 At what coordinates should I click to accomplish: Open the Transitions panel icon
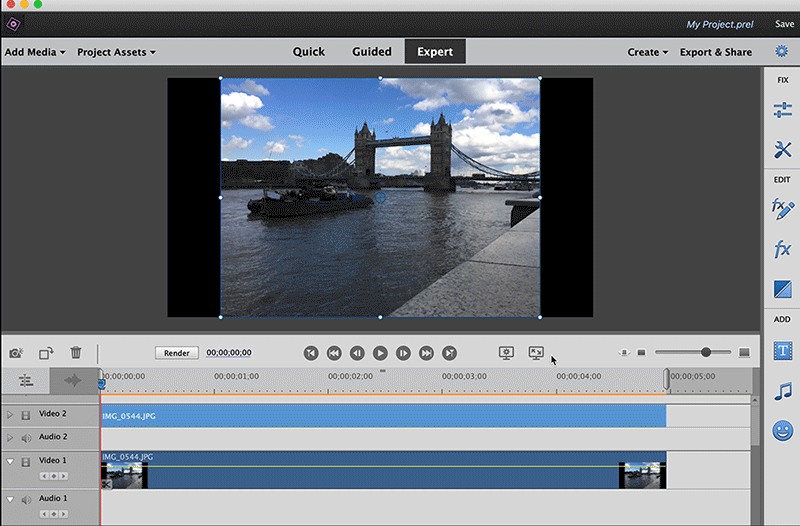pyautogui.click(x=782, y=290)
